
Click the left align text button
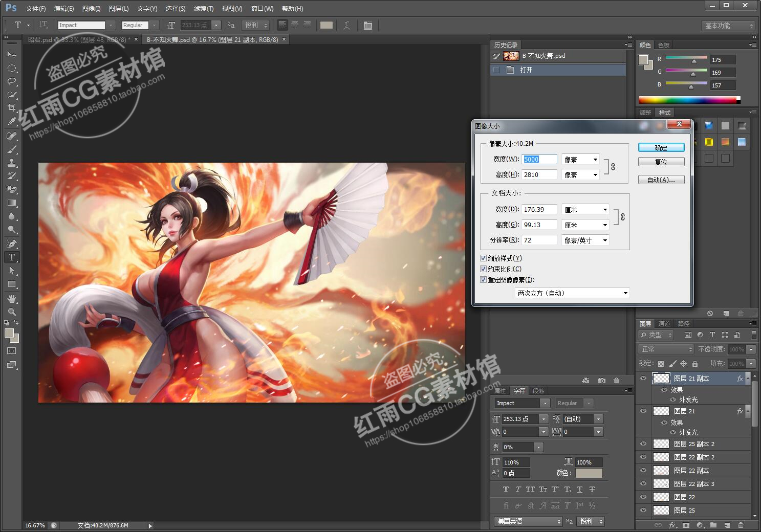282,25
